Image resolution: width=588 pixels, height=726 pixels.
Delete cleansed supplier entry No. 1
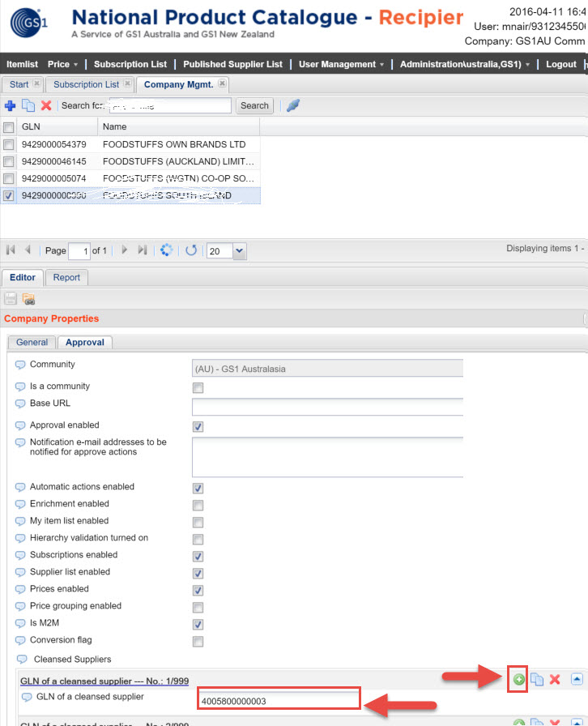point(555,679)
